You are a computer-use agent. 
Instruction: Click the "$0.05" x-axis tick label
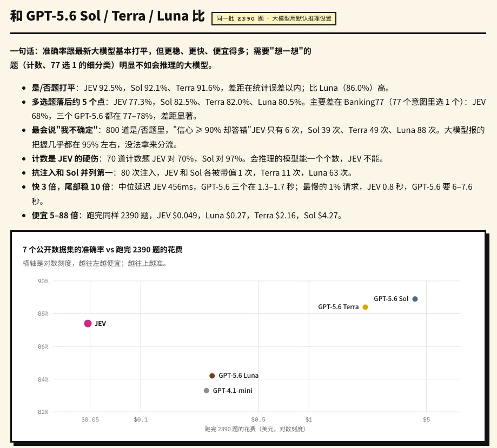click(x=90, y=419)
